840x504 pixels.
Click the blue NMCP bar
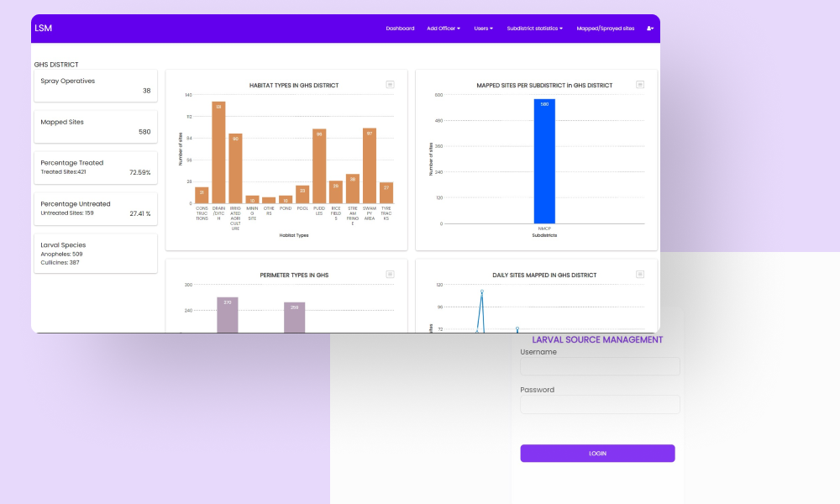[544, 161]
